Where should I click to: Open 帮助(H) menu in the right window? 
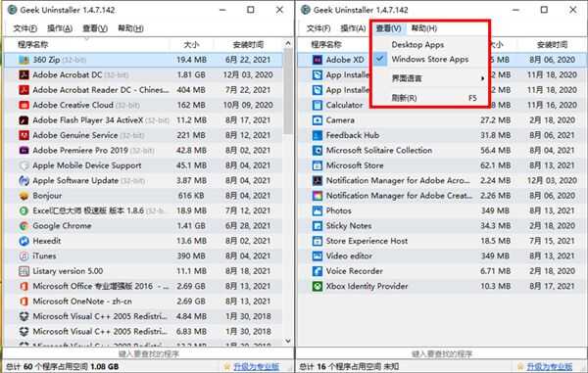pyautogui.click(x=424, y=28)
